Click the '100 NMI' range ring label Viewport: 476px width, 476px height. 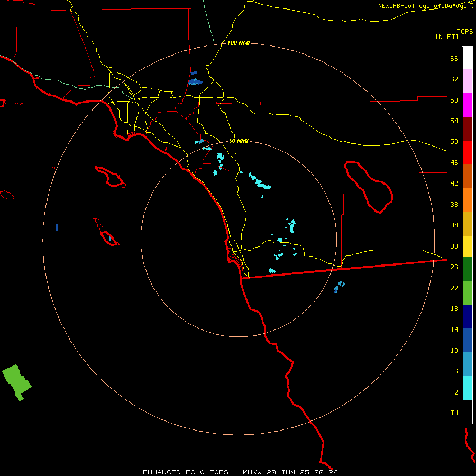239,43
